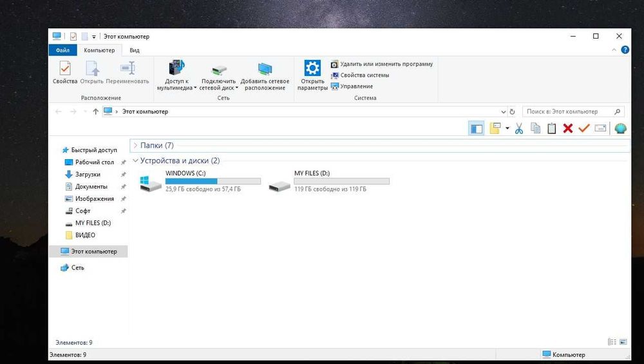Switch to large icons view

click(x=623, y=342)
